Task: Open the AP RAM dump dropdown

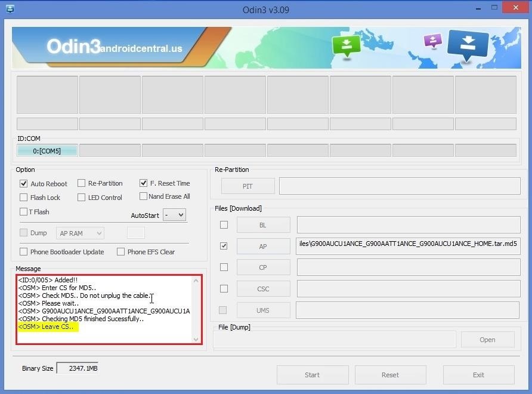Action: (x=80, y=233)
